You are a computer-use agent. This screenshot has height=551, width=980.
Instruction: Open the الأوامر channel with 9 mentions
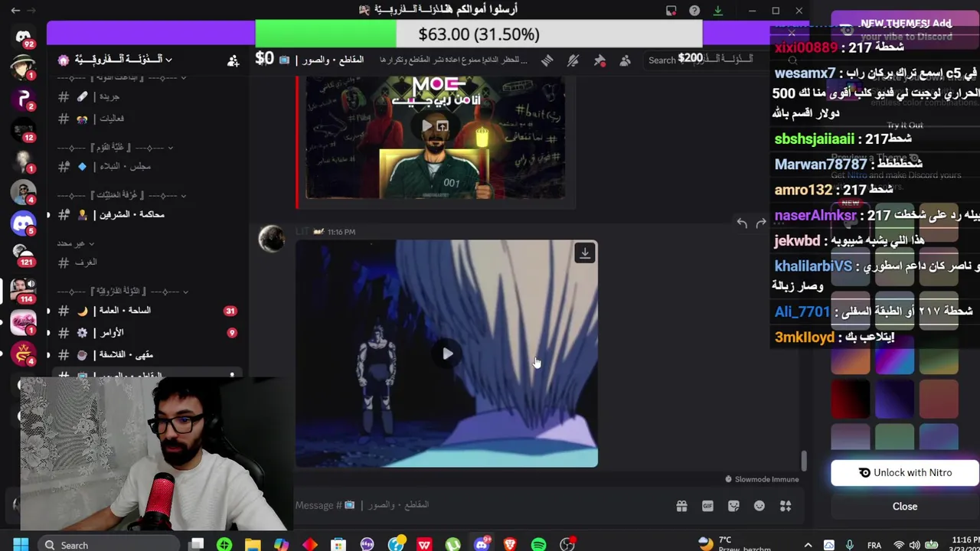(147, 333)
